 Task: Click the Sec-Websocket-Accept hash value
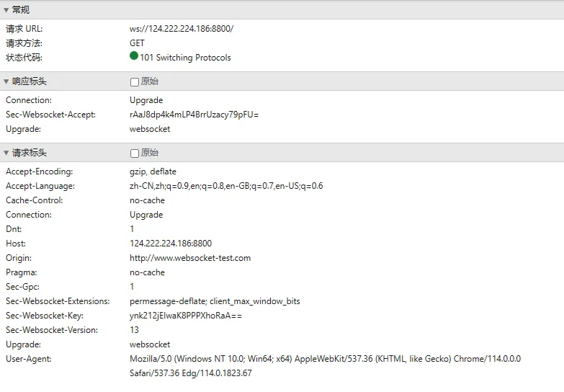click(194, 115)
